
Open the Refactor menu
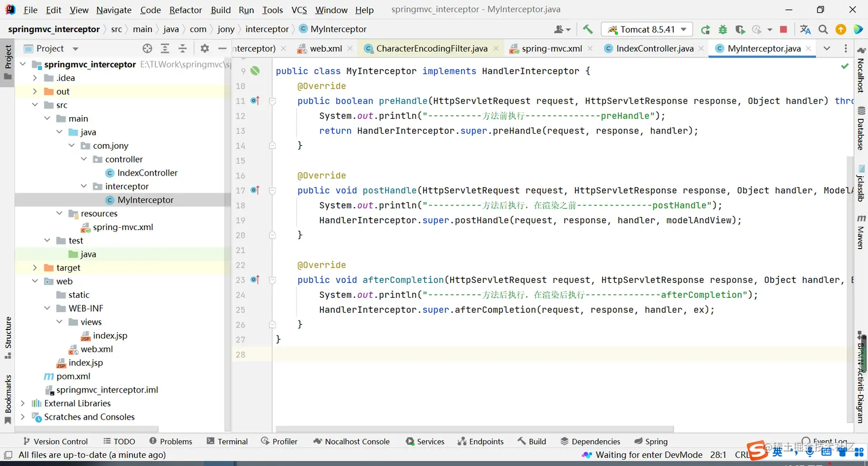[186, 10]
